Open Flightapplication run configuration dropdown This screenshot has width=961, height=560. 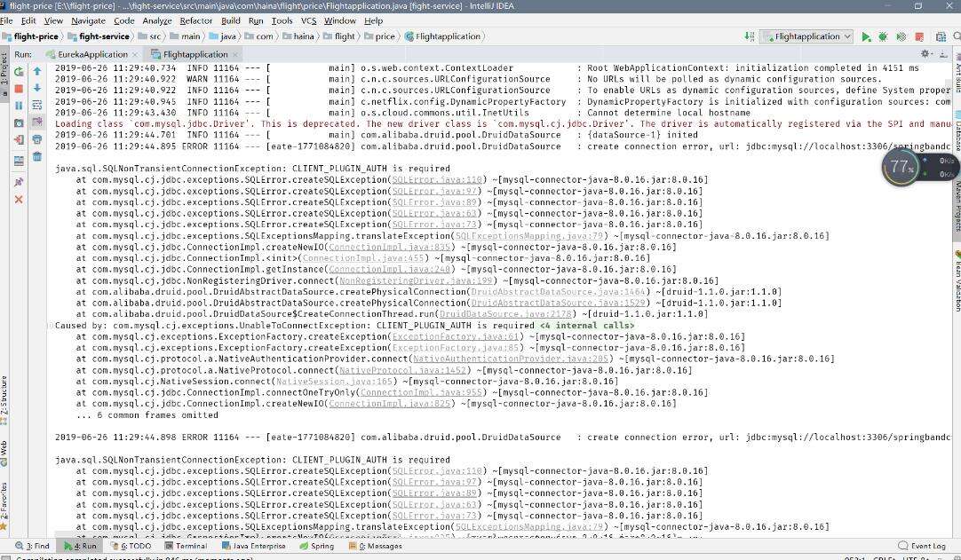[807, 36]
